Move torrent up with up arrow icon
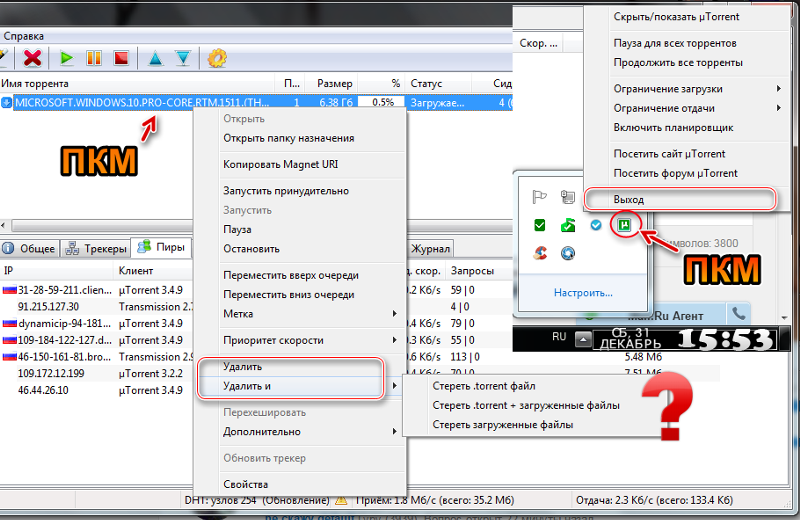The height and width of the screenshot is (520, 800). pyautogui.click(x=156, y=58)
